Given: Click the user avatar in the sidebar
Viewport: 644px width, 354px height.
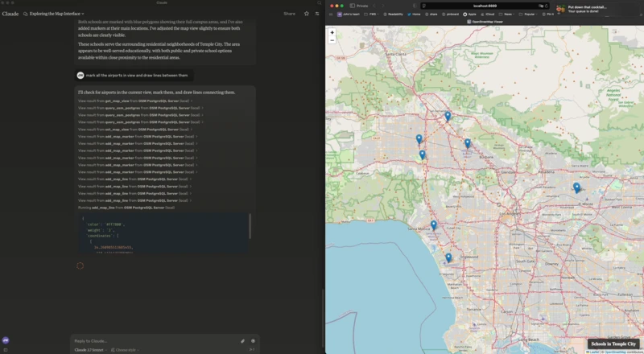Looking at the screenshot, I should click(x=6, y=340).
